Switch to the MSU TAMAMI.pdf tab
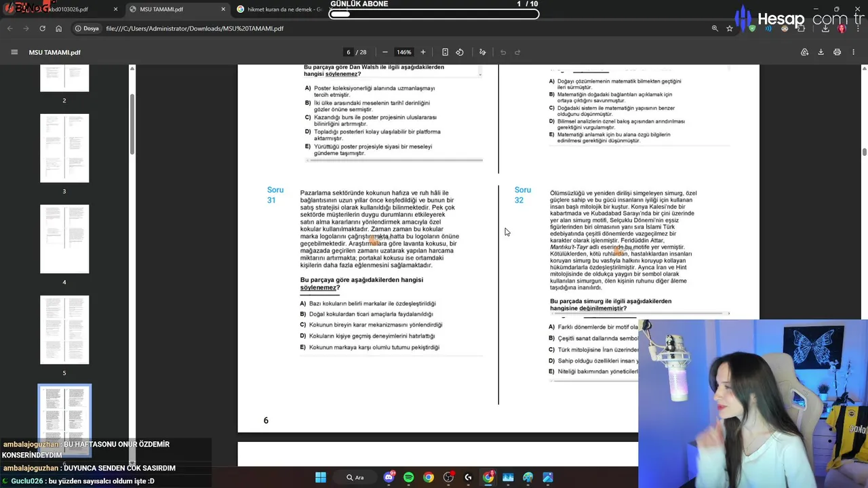Viewport: 868px width, 488px height. pyautogui.click(x=173, y=9)
